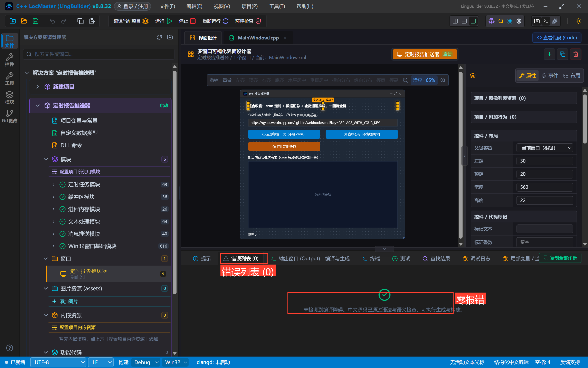Switch to the 事件 properties tab
This screenshot has width=588, height=368.
click(550, 76)
